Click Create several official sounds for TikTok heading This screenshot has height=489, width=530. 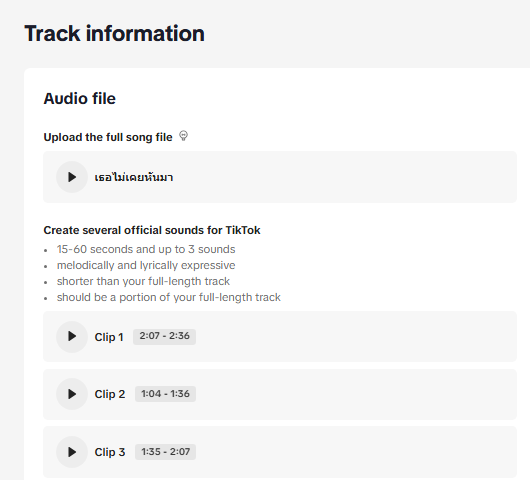point(152,230)
